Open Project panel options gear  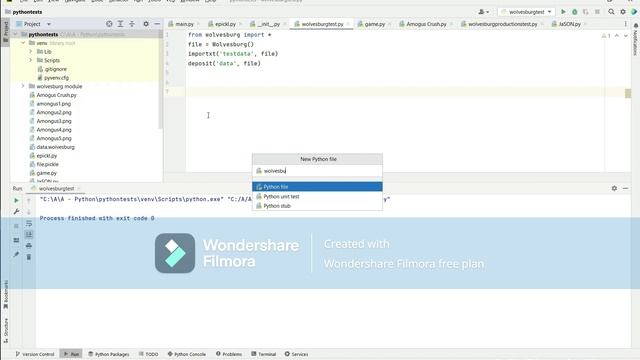click(x=146, y=24)
